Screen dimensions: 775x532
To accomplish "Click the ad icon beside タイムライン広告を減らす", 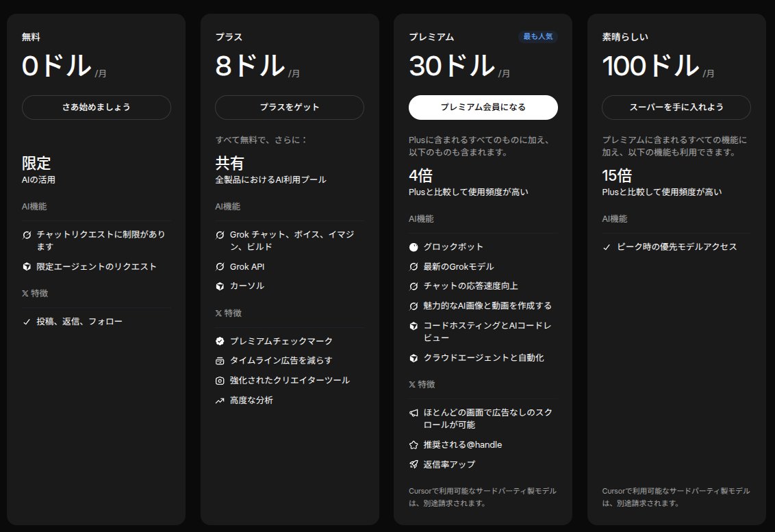I will [x=220, y=361].
